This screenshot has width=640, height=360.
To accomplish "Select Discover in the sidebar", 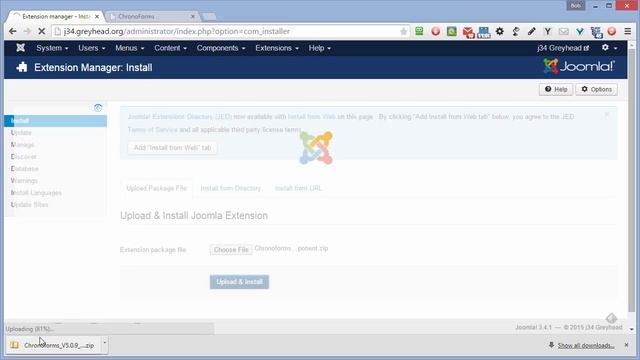I will (x=24, y=157).
